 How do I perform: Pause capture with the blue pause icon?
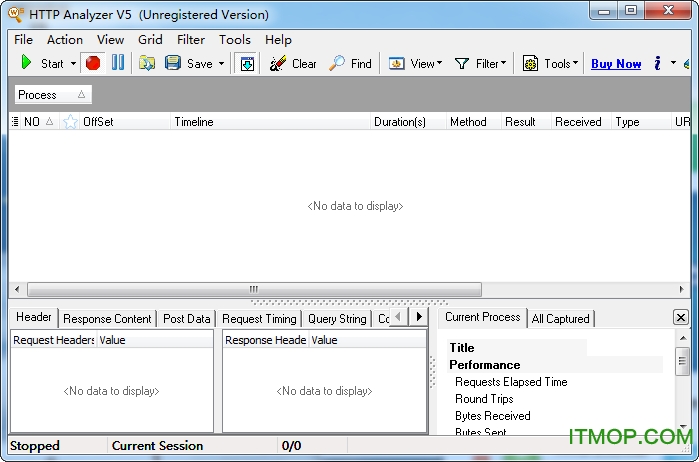pyautogui.click(x=118, y=62)
